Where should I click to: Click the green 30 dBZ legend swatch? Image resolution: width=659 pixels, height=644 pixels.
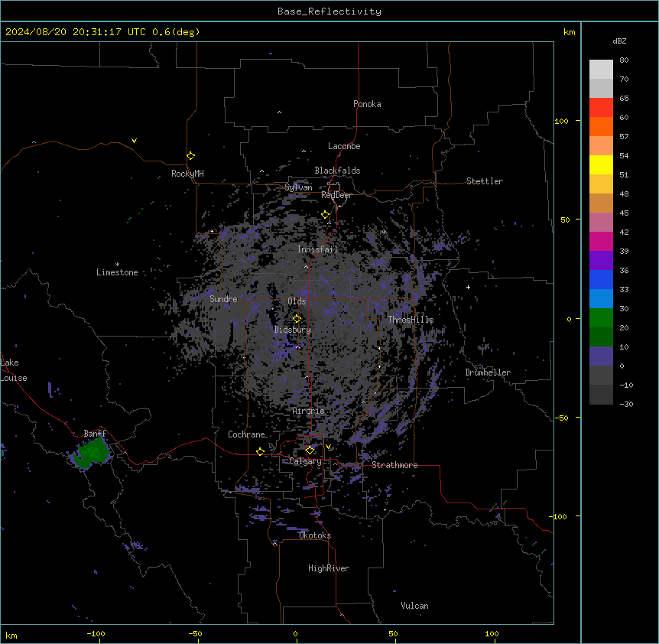tap(601, 318)
